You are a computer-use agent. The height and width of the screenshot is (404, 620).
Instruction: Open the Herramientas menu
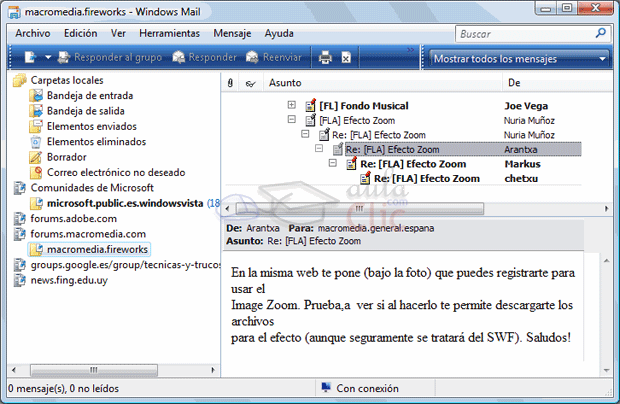[x=169, y=33]
